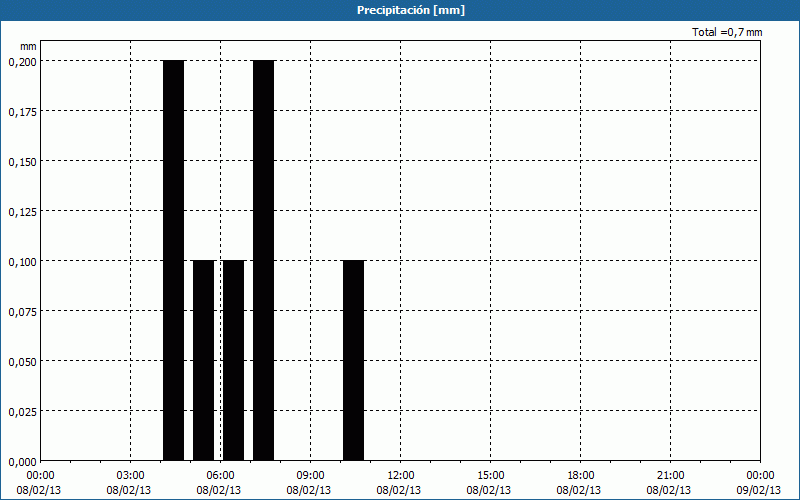Click the 0,100 y-axis value

click(23, 262)
